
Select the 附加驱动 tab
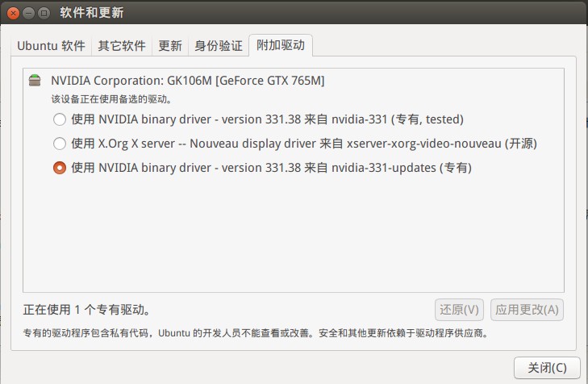click(x=281, y=45)
